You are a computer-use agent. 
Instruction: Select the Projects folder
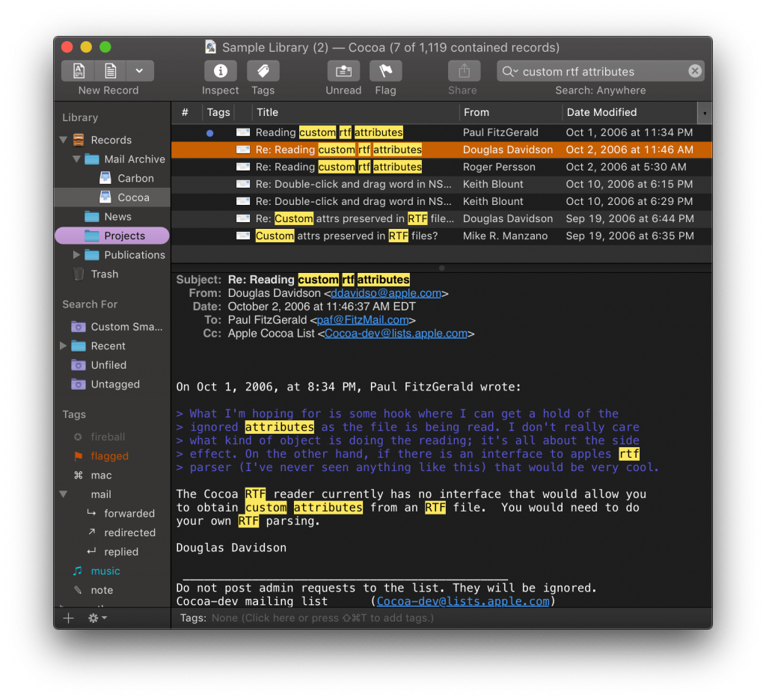point(112,236)
